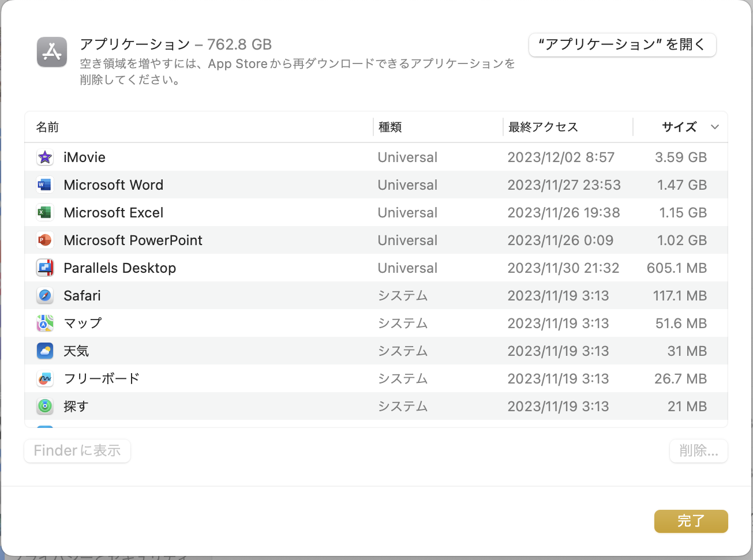Click the 1.47 GB size value
Screen dimensions: 753x560
point(682,185)
